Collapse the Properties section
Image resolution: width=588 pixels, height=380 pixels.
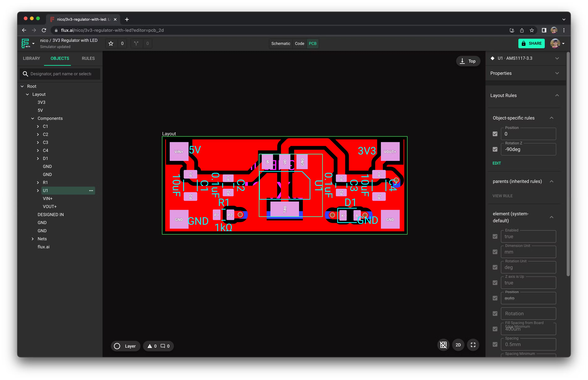557,73
